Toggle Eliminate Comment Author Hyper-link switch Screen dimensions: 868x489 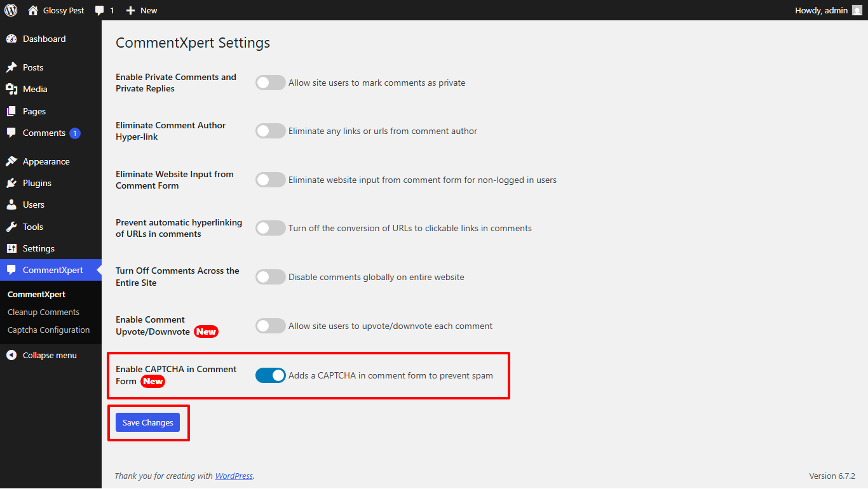(271, 131)
